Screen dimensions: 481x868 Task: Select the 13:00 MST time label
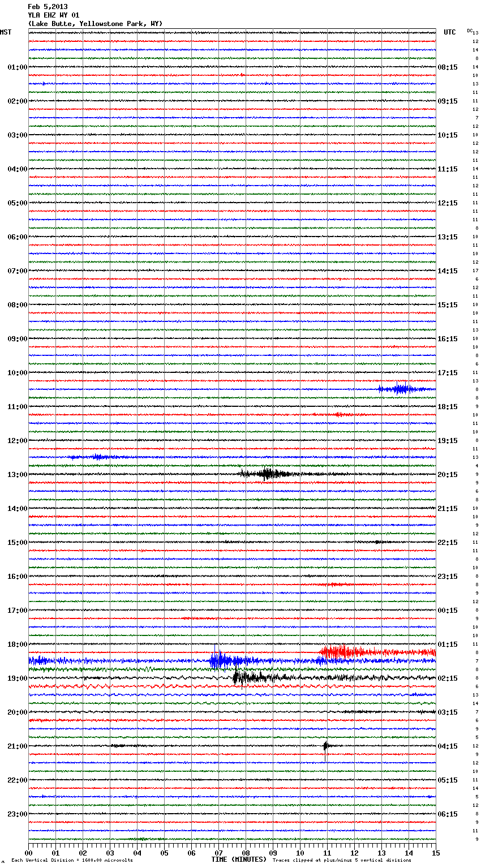(18, 475)
